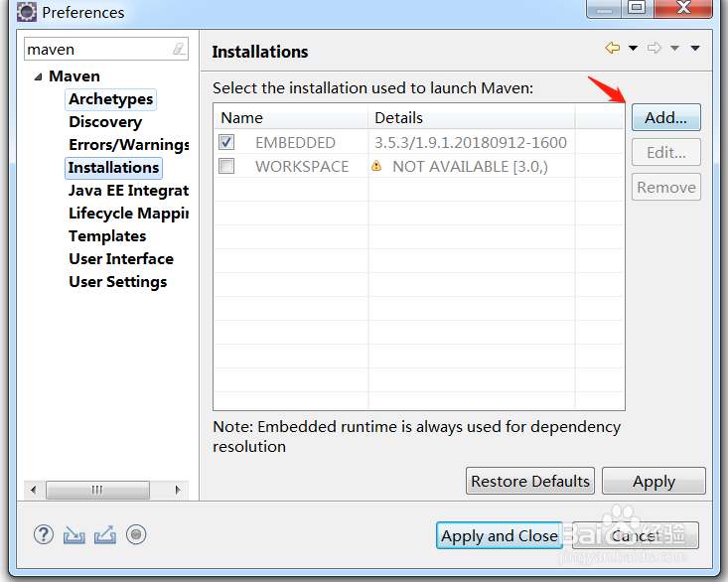Click the 3.5.3/1.9.1.20180912-1600 details cell
The width and height of the screenshot is (728, 582).
[x=471, y=142]
